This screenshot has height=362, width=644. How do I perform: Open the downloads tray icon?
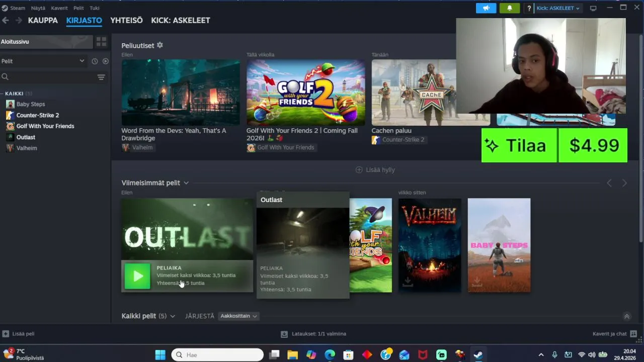(x=284, y=334)
